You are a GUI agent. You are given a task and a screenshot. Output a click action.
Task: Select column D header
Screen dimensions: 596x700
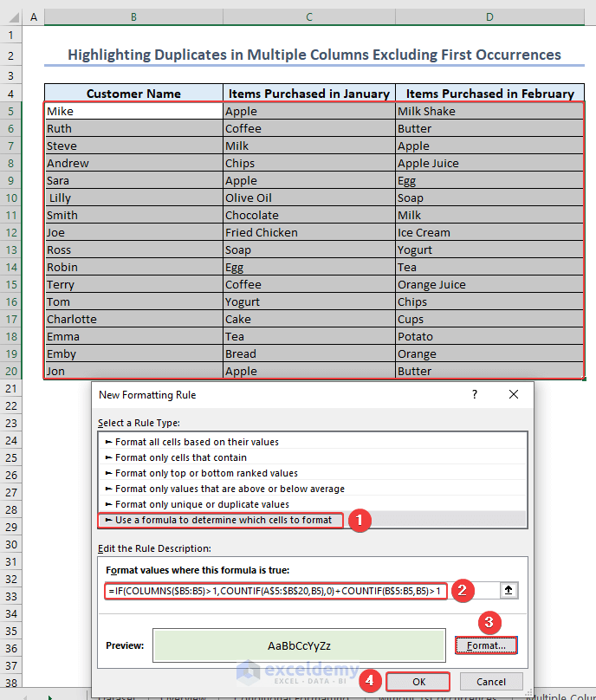click(489, 17)
